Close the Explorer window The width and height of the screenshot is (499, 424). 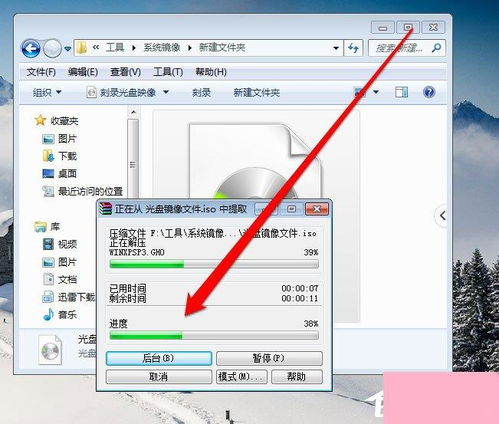(433, 28)
